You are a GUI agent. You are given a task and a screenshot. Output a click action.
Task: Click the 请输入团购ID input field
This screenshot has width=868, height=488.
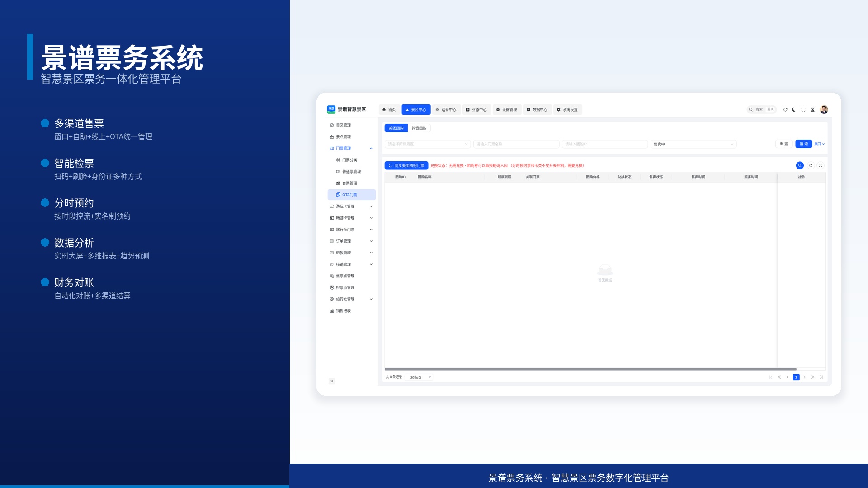[x=605, y=144]
